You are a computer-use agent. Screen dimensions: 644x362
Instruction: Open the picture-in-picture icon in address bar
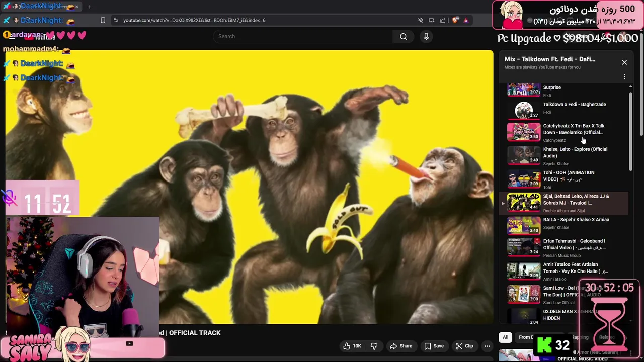[x=431, y=20]
